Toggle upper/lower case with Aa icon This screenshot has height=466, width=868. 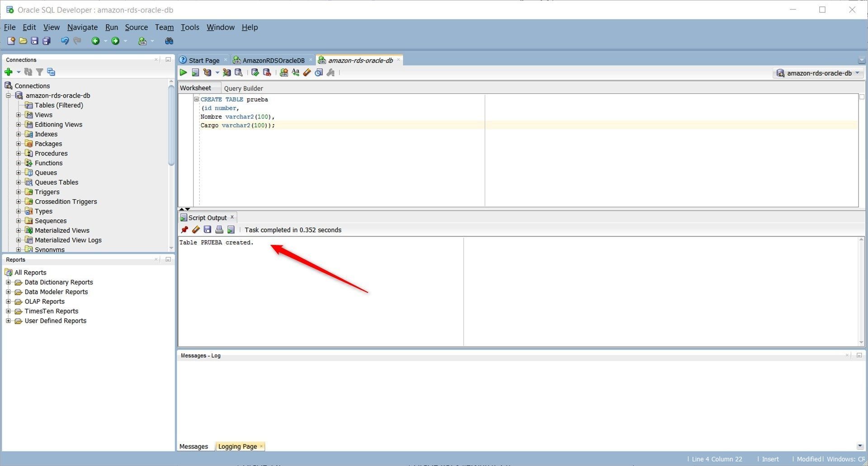(x=296, y=72)
